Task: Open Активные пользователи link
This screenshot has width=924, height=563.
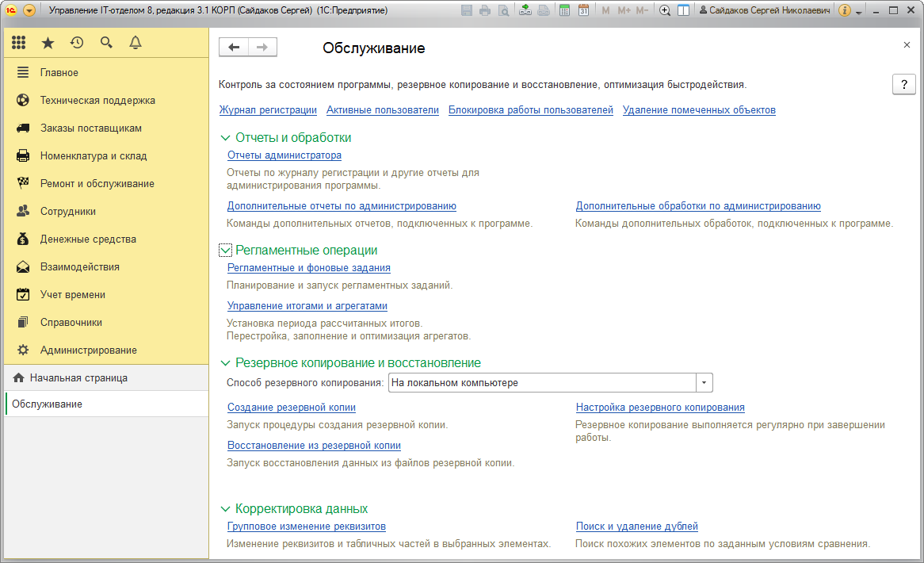Action: click(383, 109)
